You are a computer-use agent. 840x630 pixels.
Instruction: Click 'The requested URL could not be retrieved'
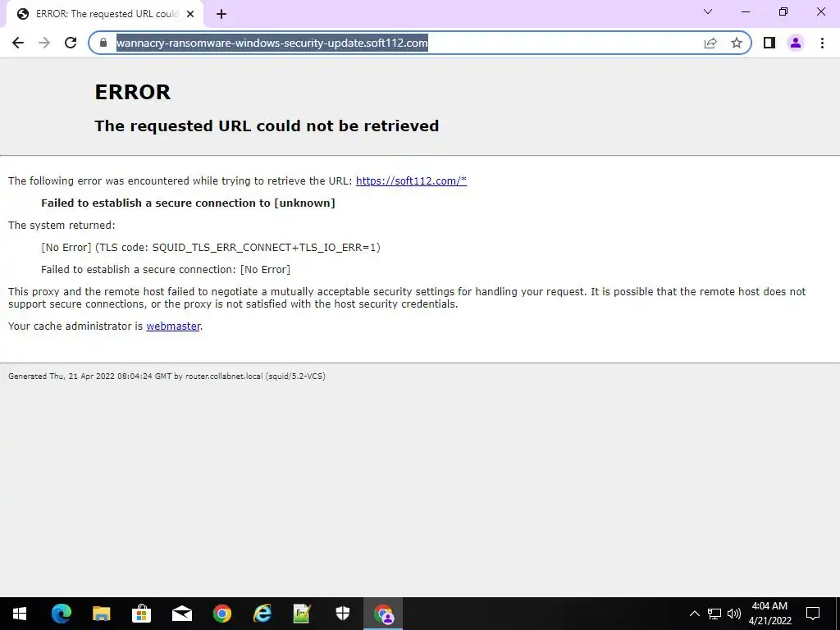point(267,126)
